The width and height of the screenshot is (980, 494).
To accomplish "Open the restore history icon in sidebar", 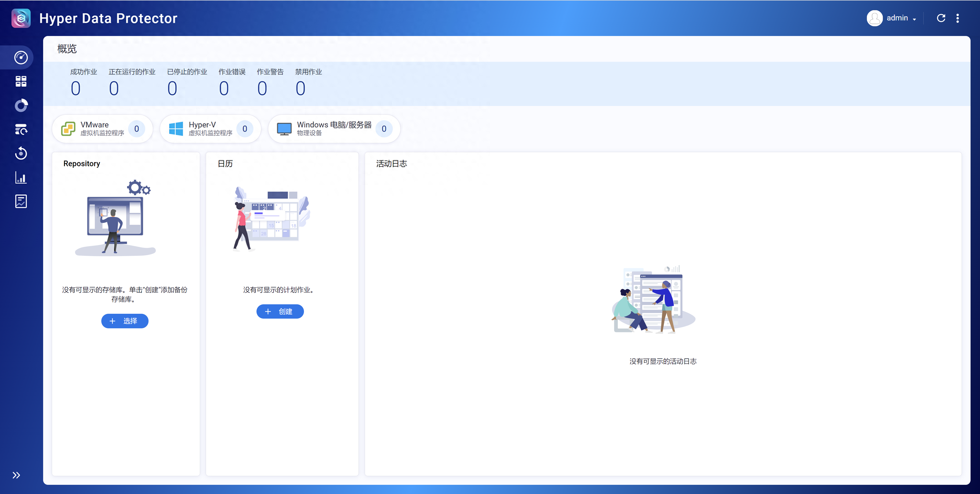I will [x=21, y=153].
